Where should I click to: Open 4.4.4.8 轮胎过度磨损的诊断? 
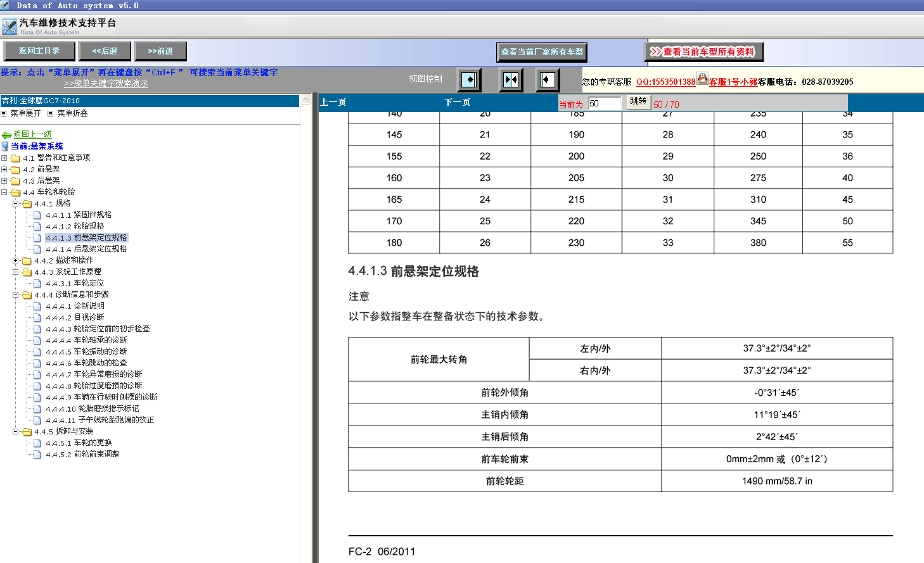(94, 386)
